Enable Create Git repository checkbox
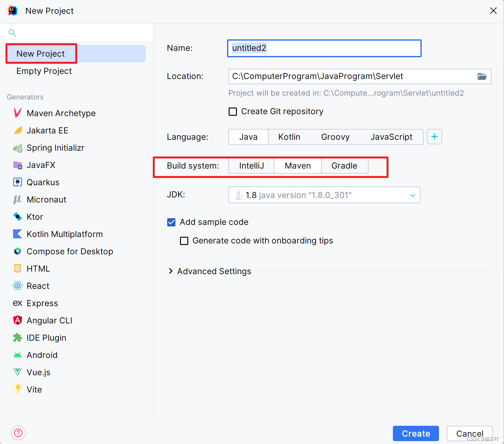 coord(233,112)
